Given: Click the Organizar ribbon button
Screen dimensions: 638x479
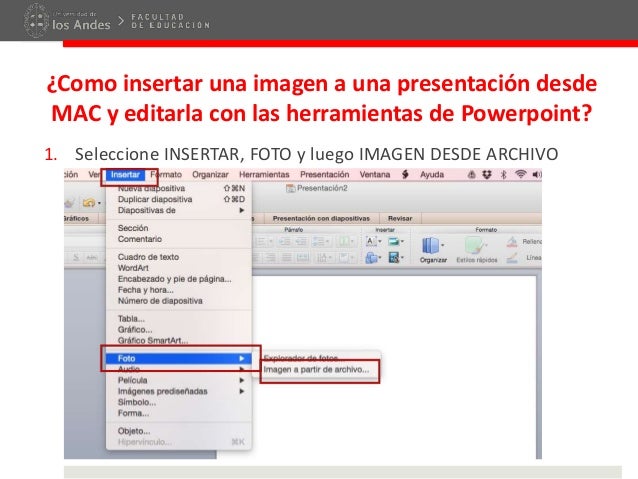Looking at the screenshot, I should (433, 249).
